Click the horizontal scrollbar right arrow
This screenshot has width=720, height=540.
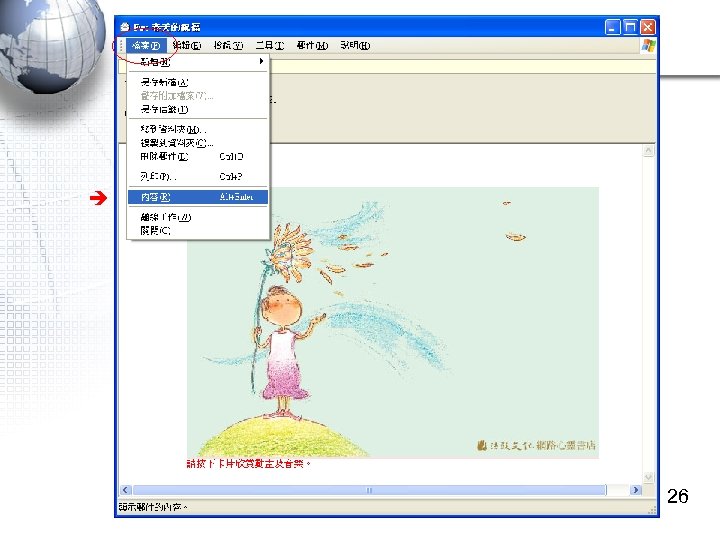pos(636,490)
